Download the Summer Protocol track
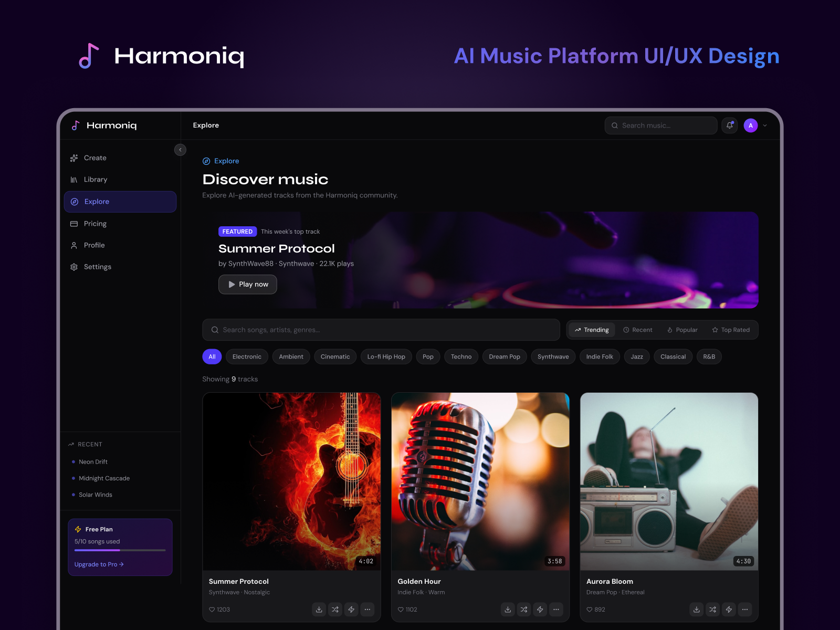 point(319,610)
